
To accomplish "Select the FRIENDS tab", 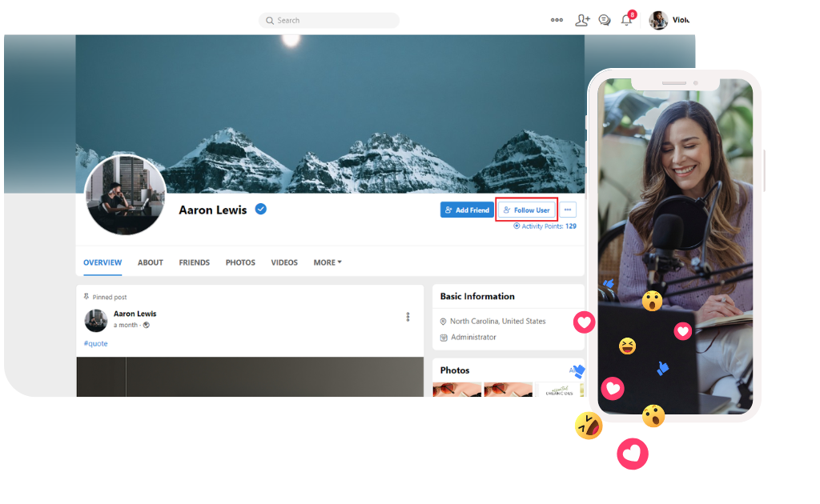I will tap(194, 262).
